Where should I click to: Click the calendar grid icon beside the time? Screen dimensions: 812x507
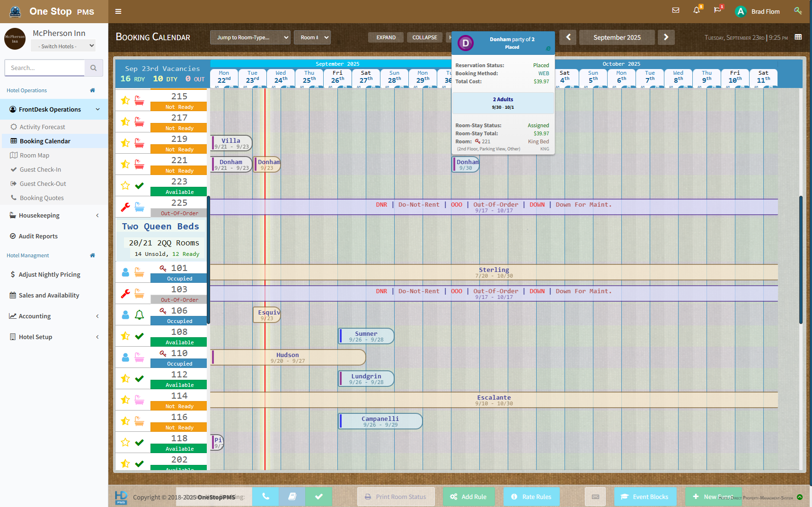[x=798, y=37]
